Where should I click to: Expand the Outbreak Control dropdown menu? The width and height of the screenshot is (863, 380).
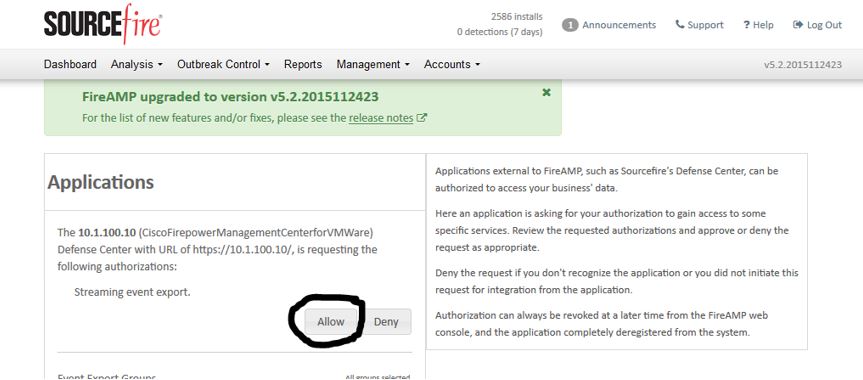(223, 64)
